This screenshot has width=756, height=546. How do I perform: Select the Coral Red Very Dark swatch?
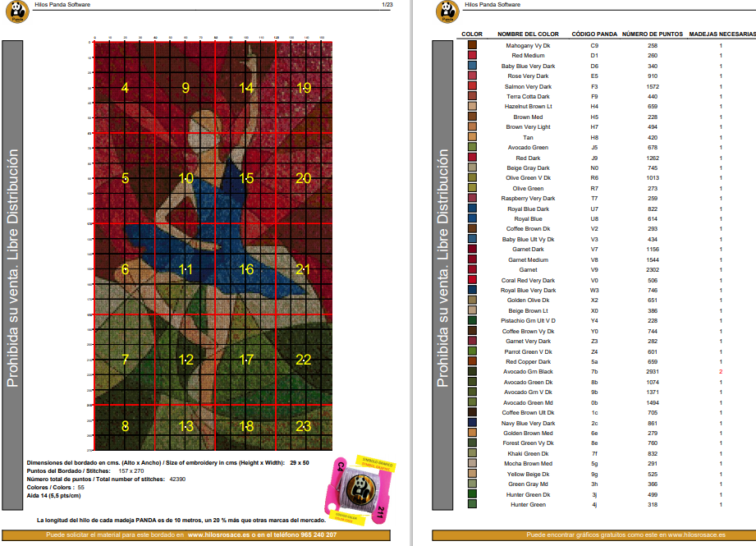472,280
